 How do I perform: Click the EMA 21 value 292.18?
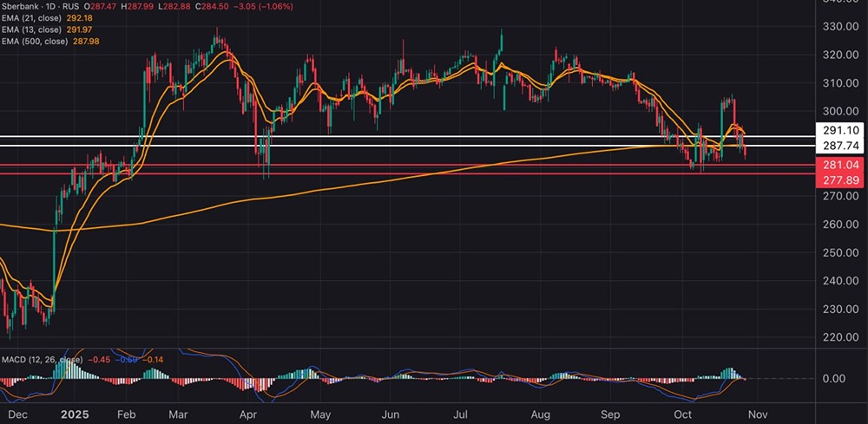79,18
